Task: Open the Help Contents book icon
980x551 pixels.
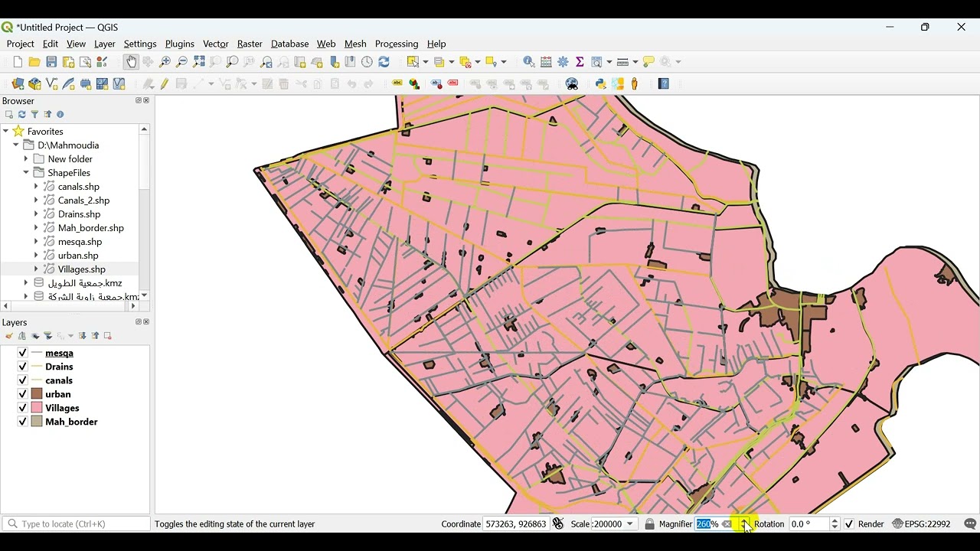Action: pos(664,84)
